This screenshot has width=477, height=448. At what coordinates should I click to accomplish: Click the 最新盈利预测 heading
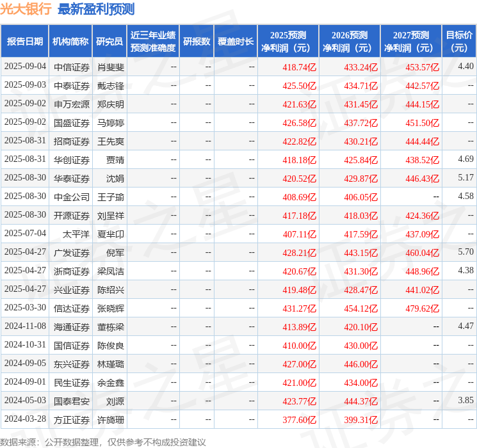96,9
